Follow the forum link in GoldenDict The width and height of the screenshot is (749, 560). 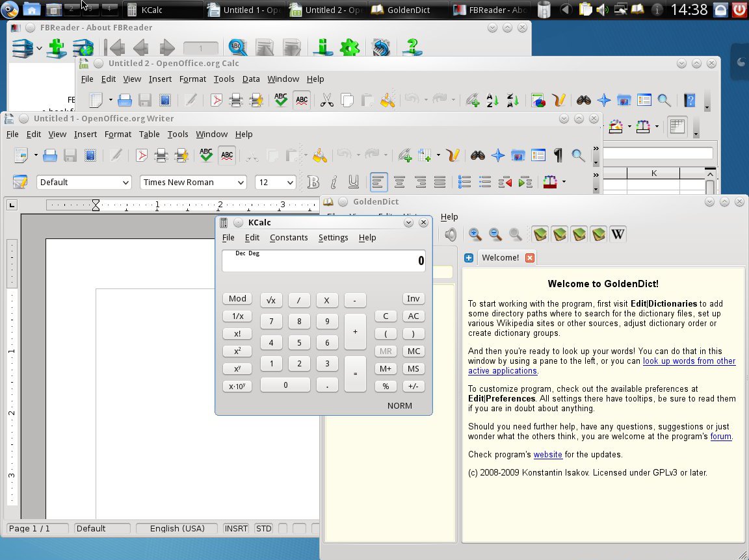tap(720, 437)
